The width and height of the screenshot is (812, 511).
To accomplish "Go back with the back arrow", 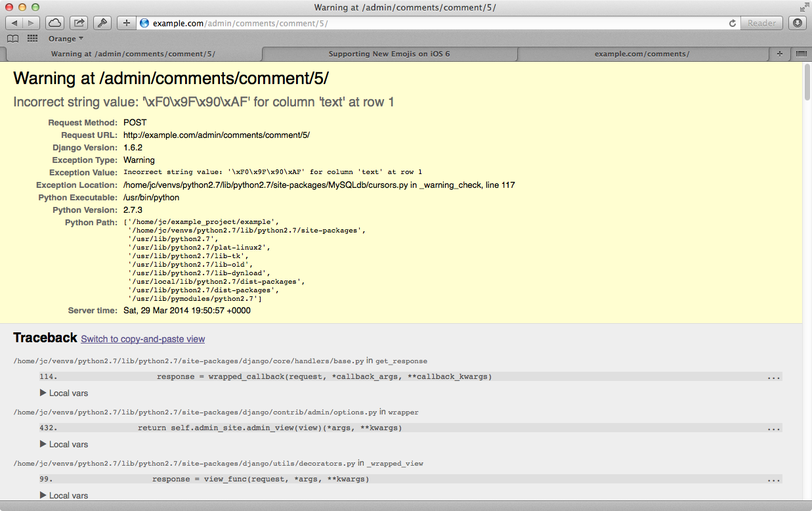I will (x=14, y=23).
